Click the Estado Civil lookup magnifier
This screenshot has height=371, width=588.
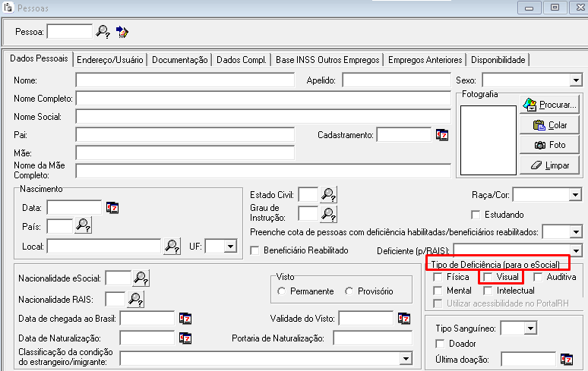[x=328, y=195]
